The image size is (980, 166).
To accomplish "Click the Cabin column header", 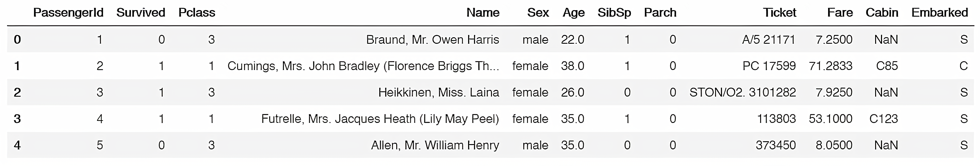I will [x=881, y=13].
